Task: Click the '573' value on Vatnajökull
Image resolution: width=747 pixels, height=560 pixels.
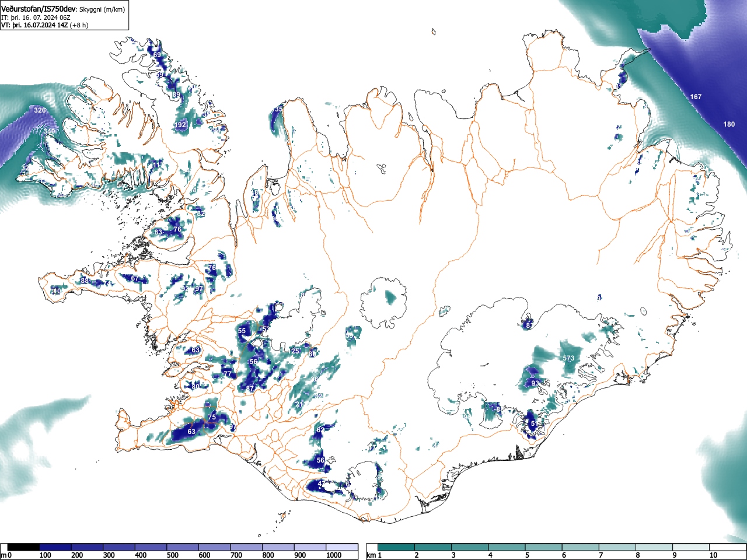Action: [568, 358]
